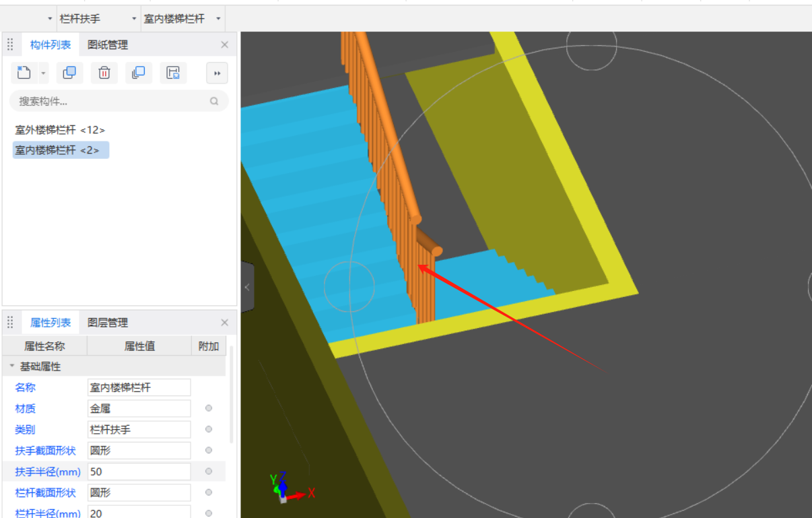The image size is (812, 518).
Task: Click the save component archive icon
Action: coord(173,73)
